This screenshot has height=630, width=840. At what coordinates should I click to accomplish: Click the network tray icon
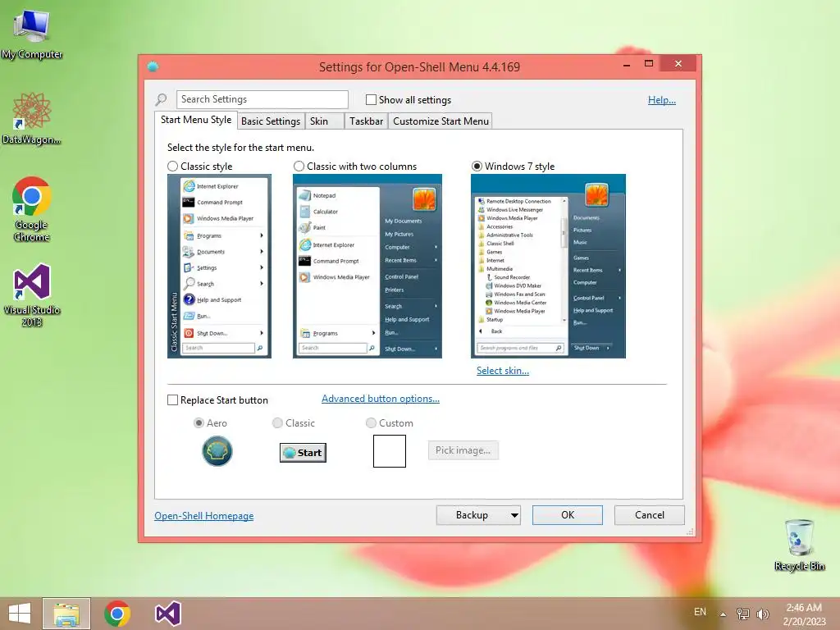[x=742, y=614]
